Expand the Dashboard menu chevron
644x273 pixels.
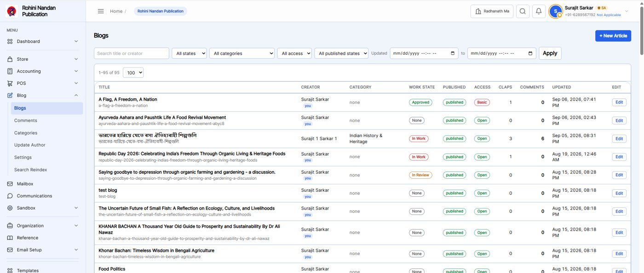[x=76, y=41]
